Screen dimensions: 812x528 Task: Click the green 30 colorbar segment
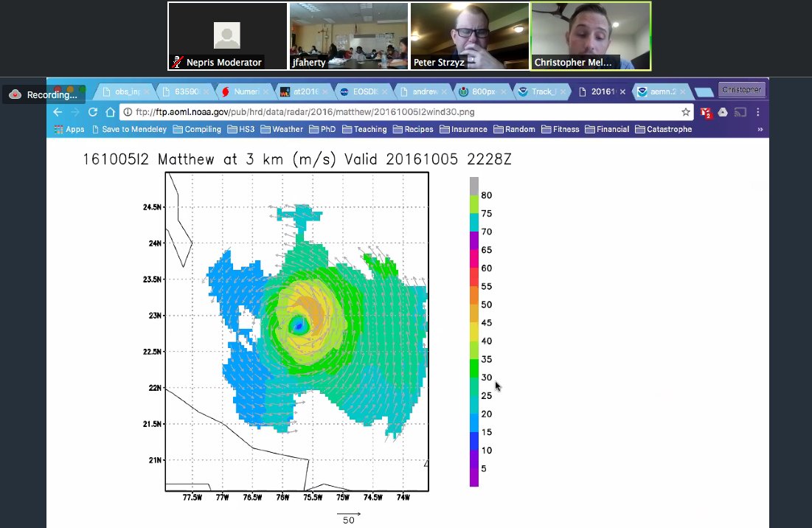click(x=473, y=368)
